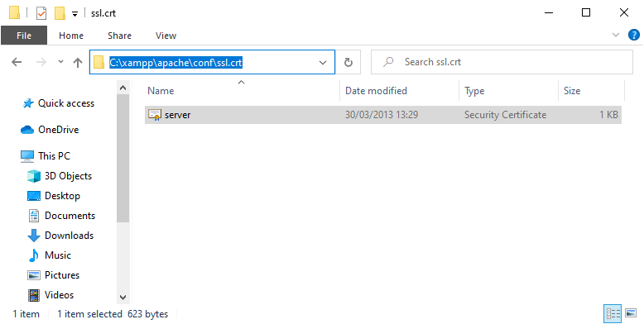This screenshot has height=324, width=644.
Task: Expand the address bar history dropdown
Action: [x=323, y=62]
